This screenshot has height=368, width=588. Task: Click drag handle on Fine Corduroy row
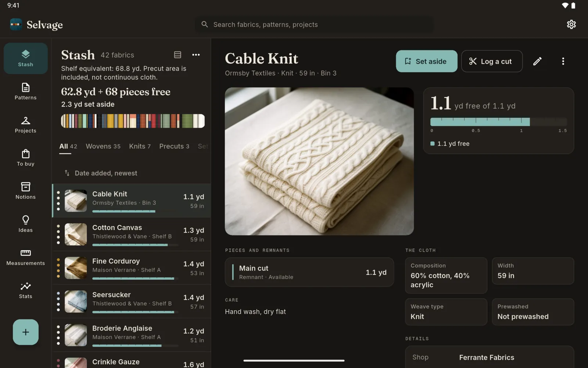click(58, 268)
